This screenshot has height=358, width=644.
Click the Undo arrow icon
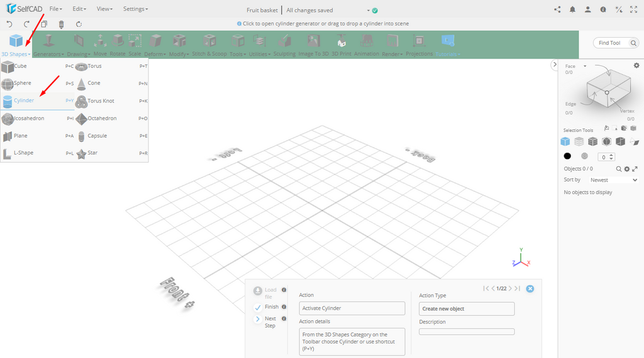[9, 24]
